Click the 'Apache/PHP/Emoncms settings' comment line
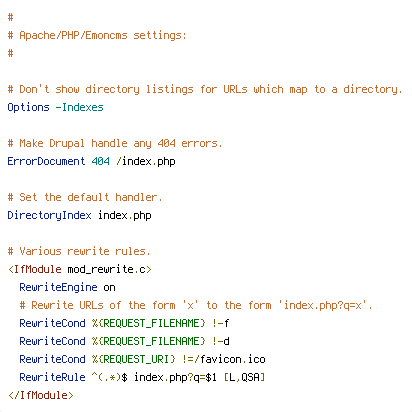Screen dimensions: 412x412 point(97,35)
